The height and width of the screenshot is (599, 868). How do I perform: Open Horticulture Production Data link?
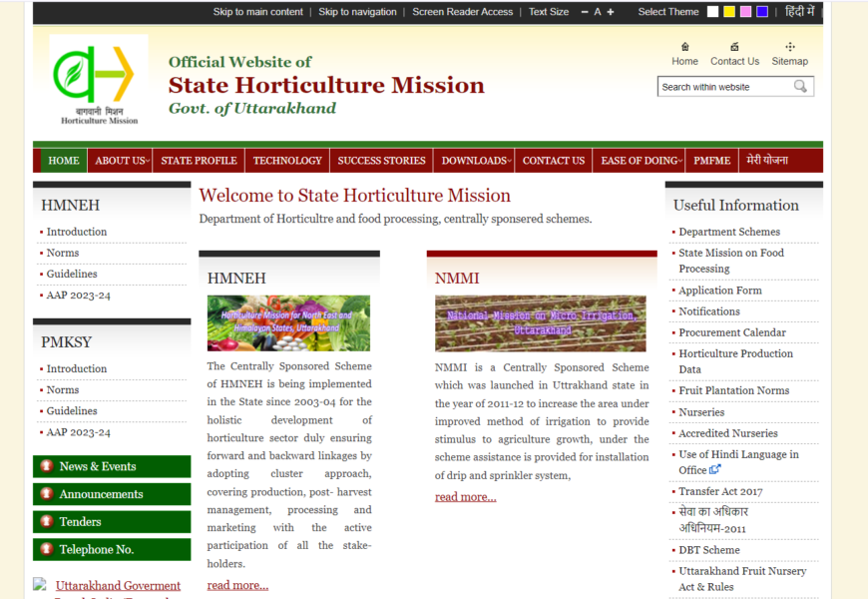[735, 361]
